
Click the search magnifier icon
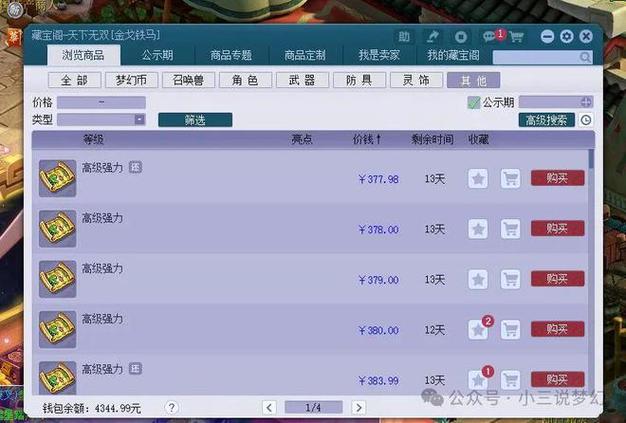585,57
